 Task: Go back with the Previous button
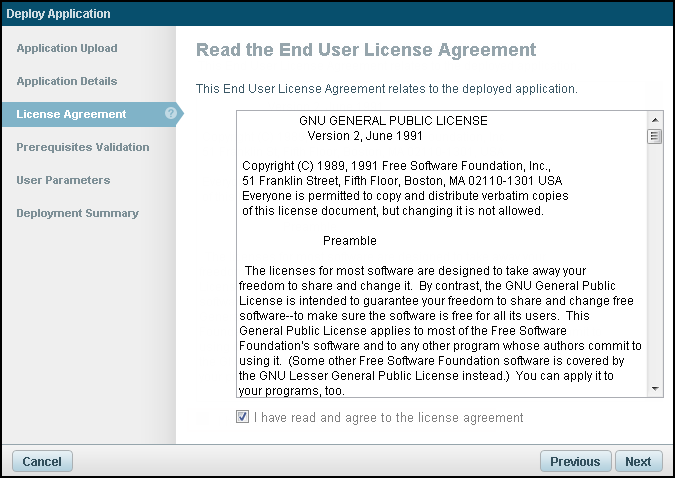575,461
